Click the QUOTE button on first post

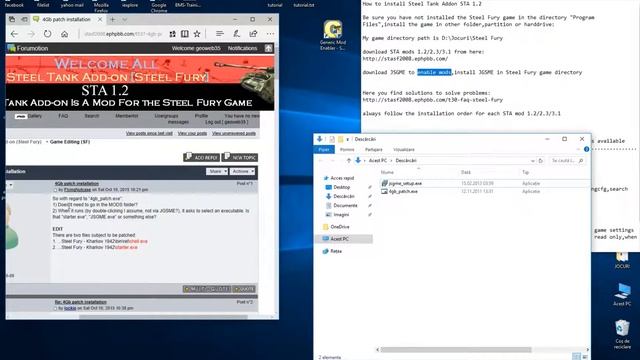(244, 289)
